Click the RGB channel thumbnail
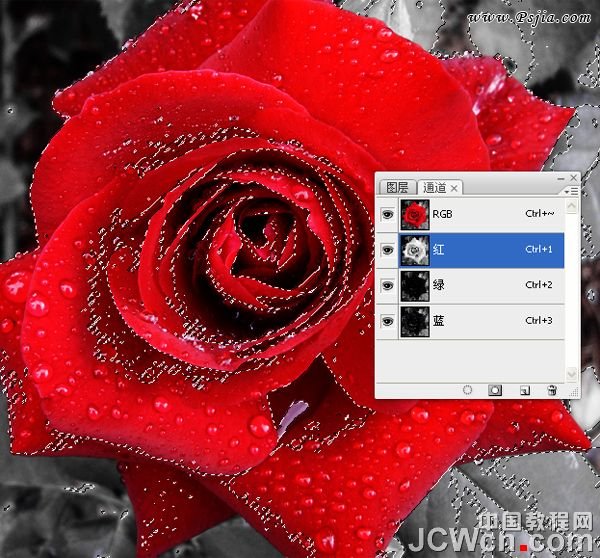 [415, 214]
